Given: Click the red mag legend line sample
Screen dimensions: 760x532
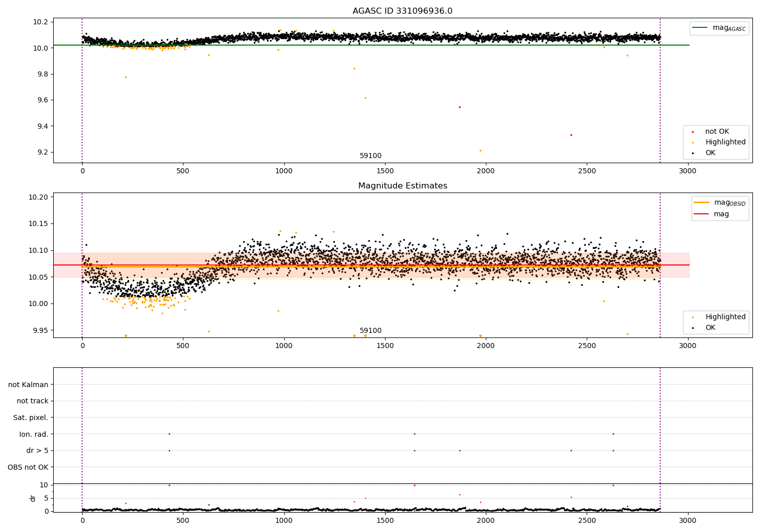Looking at the screenshot, I should click(x=702, y=214).
